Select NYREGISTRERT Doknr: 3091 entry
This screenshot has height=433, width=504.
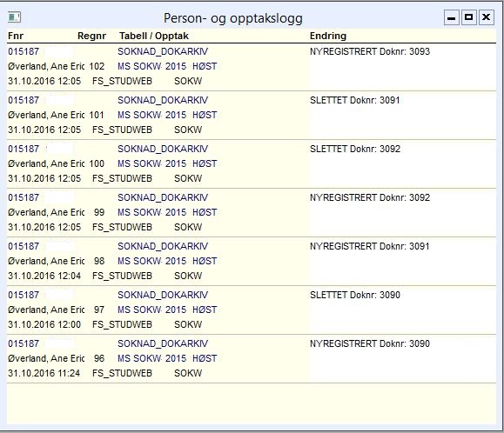tap(370, 246)
